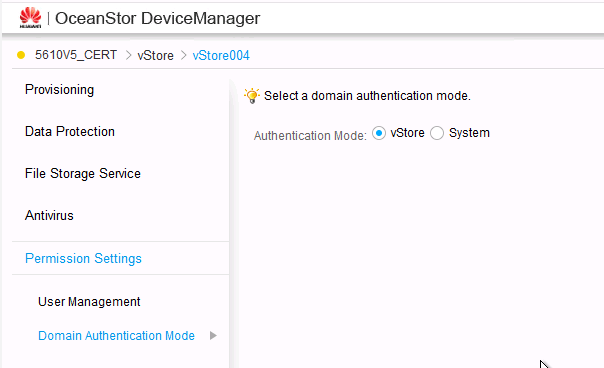Expand the Provisioning menu section
This screenshot has width=604, height=368.
pyautogui.click(x=59, y=89)
